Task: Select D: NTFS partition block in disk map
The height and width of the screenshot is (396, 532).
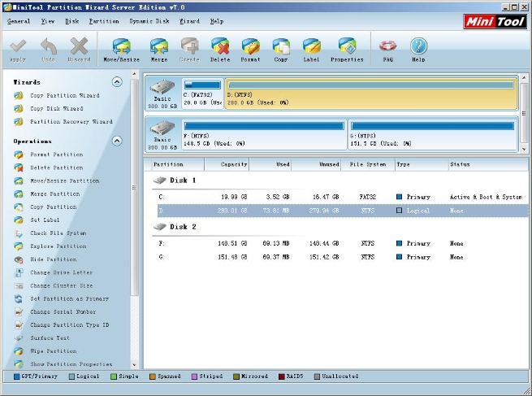Action: tap(371, 94)
